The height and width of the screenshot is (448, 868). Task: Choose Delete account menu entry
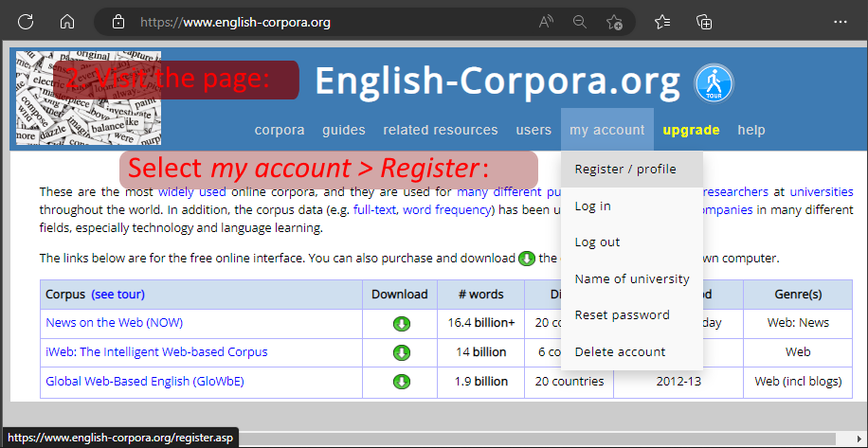click(620, 351)
